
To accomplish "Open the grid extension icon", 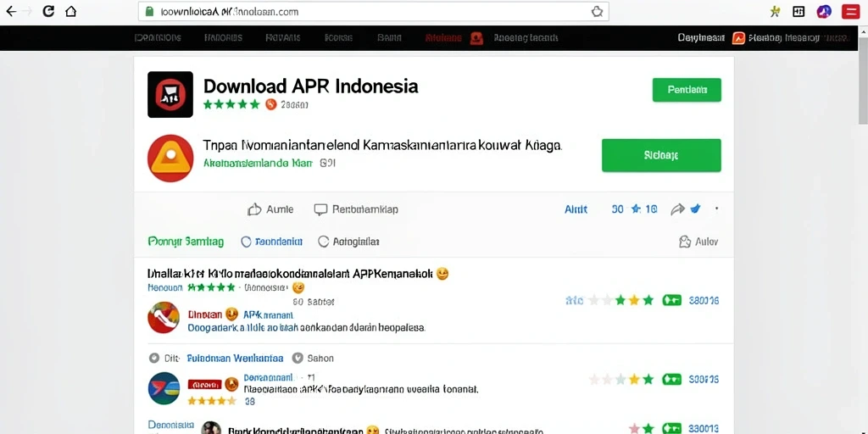I will [x=798, y=11].
